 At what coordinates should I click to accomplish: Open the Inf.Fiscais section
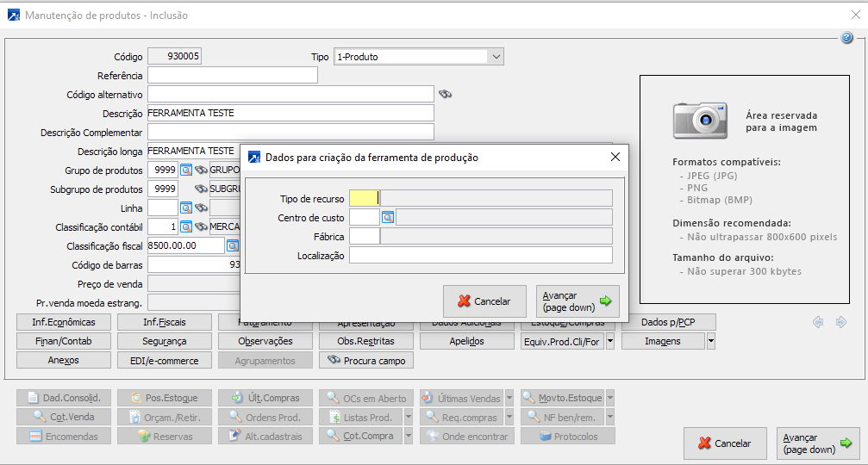click(165, 322)
